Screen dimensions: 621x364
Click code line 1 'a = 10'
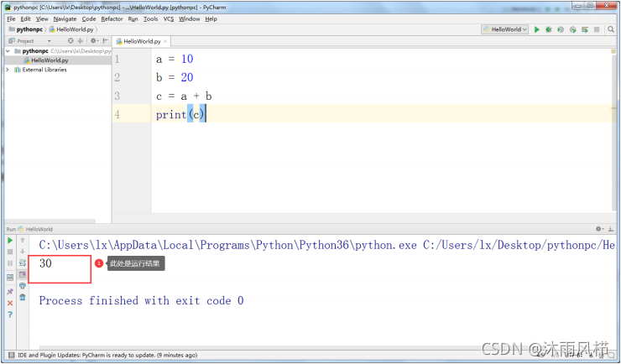tap(175, 59)
